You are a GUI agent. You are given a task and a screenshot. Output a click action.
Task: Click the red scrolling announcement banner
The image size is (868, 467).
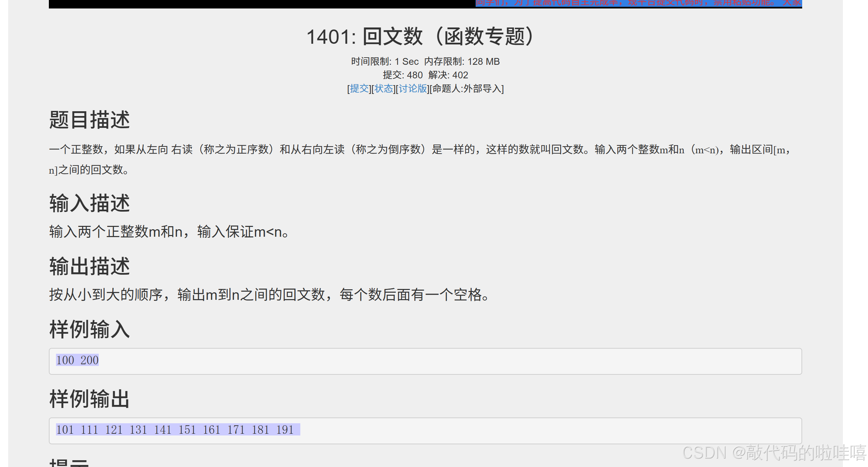pyautogui.click(x=638, y=3)
